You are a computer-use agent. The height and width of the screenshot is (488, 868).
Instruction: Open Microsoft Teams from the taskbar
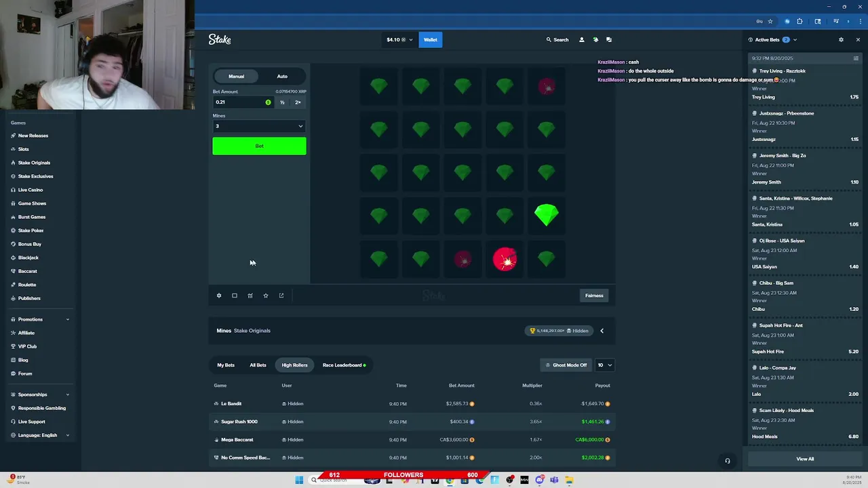pos(554,480)
